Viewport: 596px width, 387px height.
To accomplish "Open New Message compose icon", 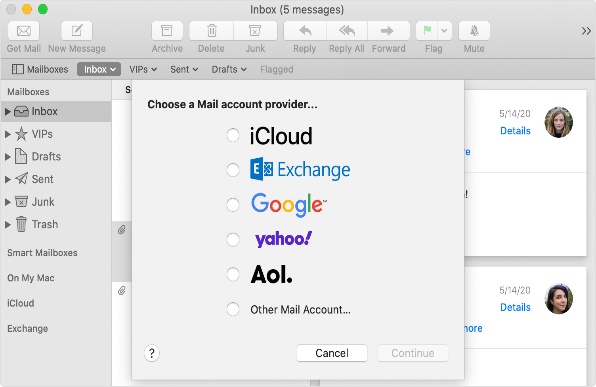I will click(77, 31).
